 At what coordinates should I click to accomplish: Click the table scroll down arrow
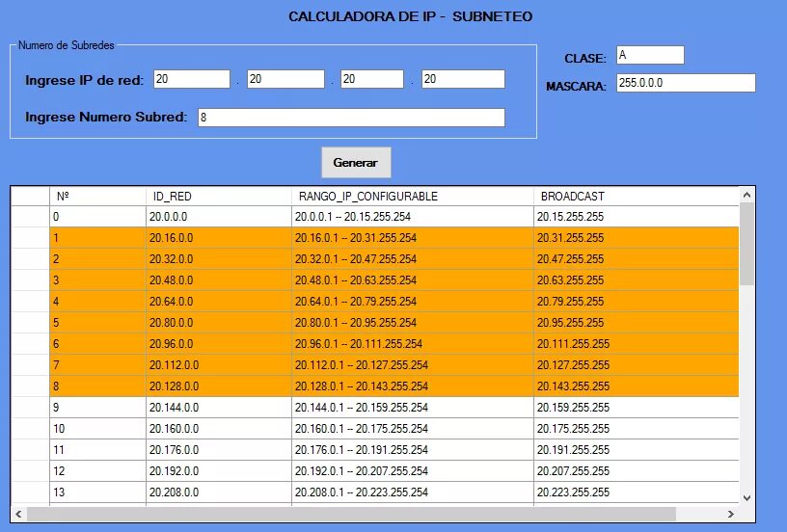click(746, 498)
